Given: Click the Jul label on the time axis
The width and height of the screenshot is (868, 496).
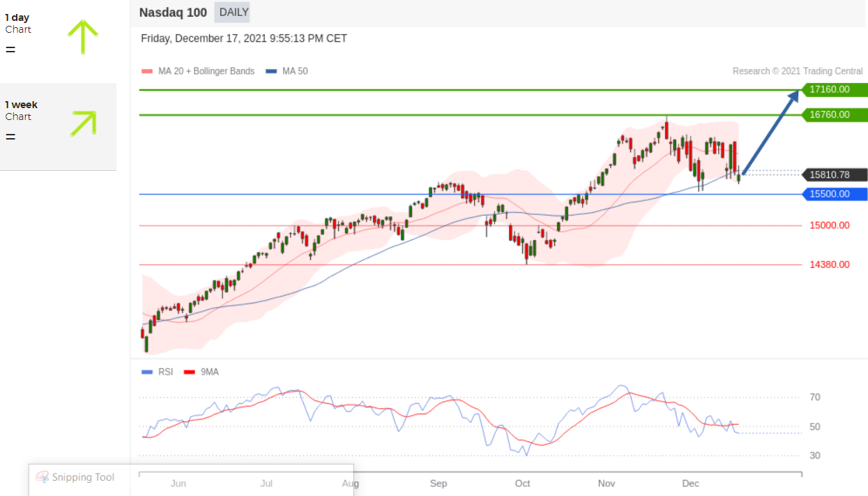Looking at the screenshot, I should tap(266, 483).
